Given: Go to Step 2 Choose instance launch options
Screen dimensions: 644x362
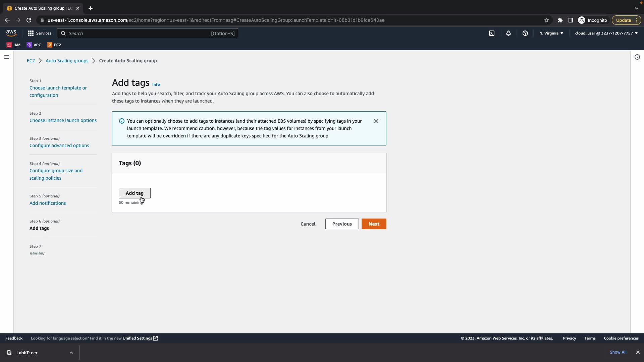Looking at the screenshot, I should (x=63, y=120).
